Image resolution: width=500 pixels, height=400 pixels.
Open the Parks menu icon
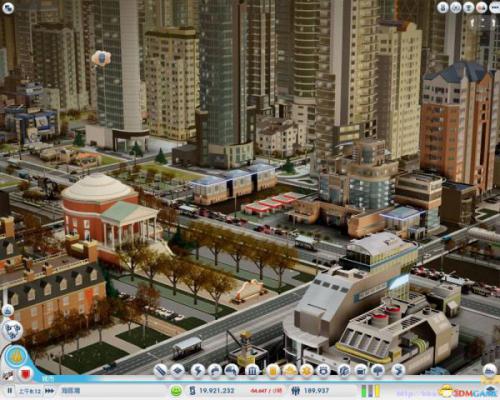[378, 370]
